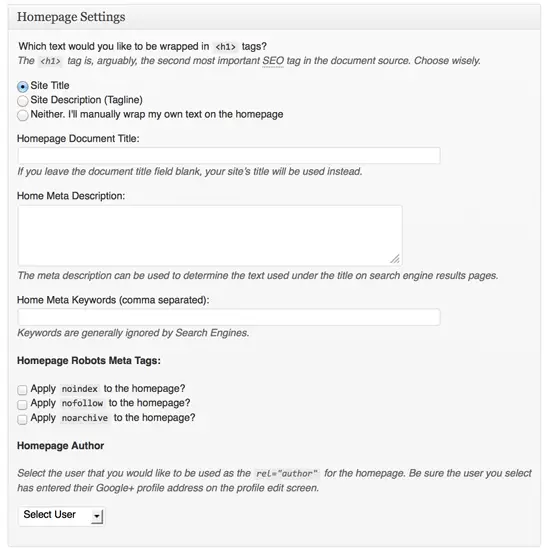Image resolution: width=550 pixels, height=552 pixels.
Task: Focus the Home Meta Description textarea
Action: (210, 235)
